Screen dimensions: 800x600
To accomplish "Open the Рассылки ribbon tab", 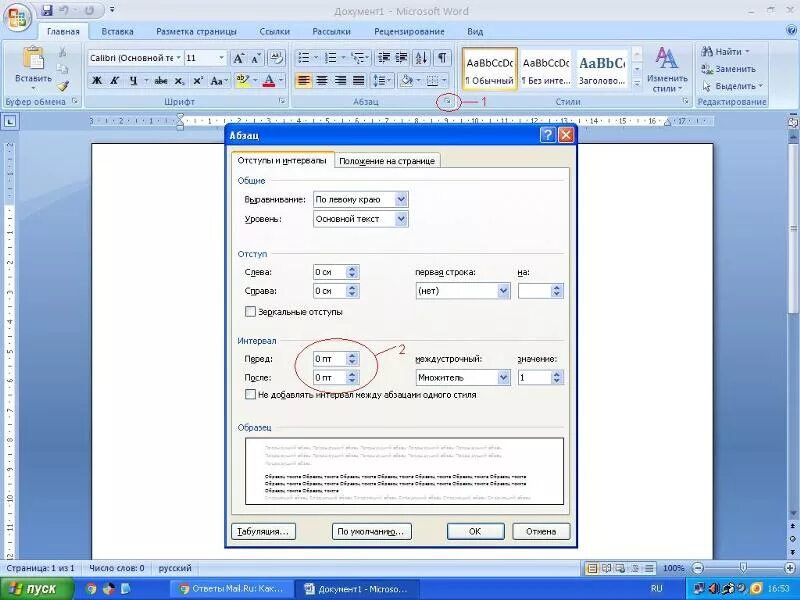I will [331, 31].
